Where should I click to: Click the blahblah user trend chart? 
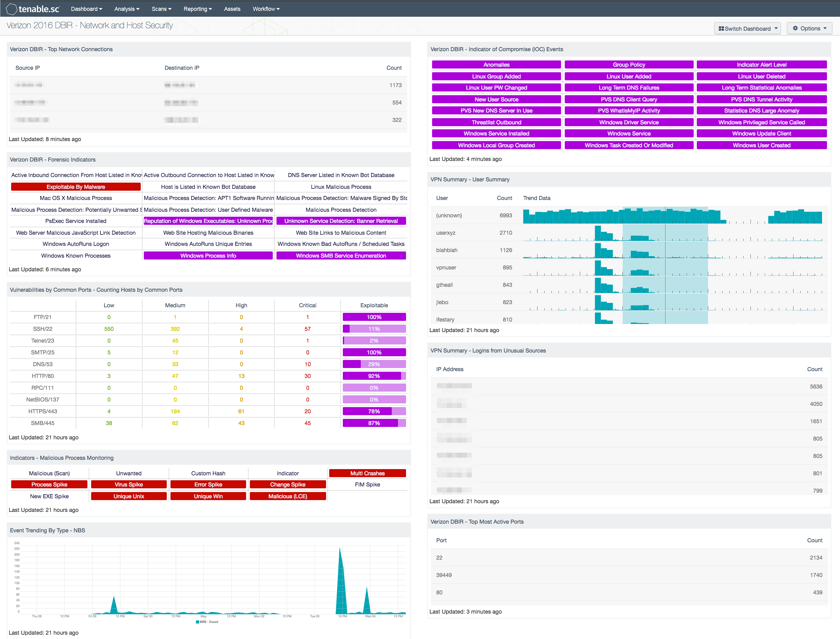click(672, 250)
